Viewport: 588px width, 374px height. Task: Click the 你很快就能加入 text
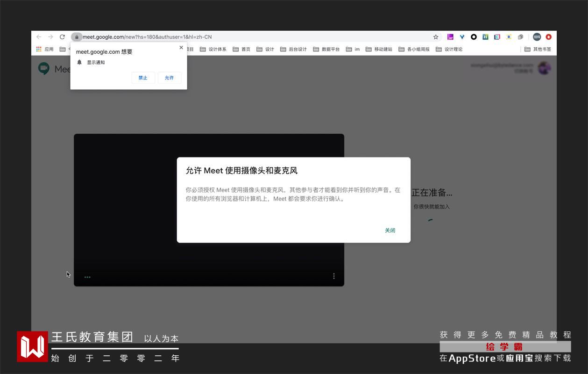click(432, 207)
